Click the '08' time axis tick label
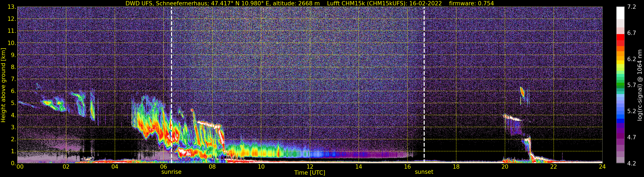The image size is (644, 177). (212, 167)
